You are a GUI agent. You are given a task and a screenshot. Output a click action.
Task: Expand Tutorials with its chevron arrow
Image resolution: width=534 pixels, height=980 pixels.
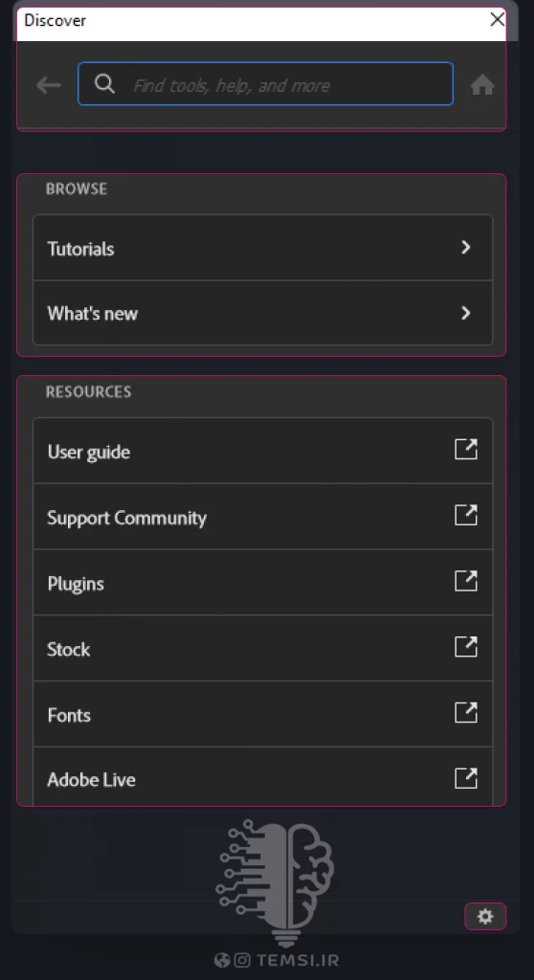466,248
